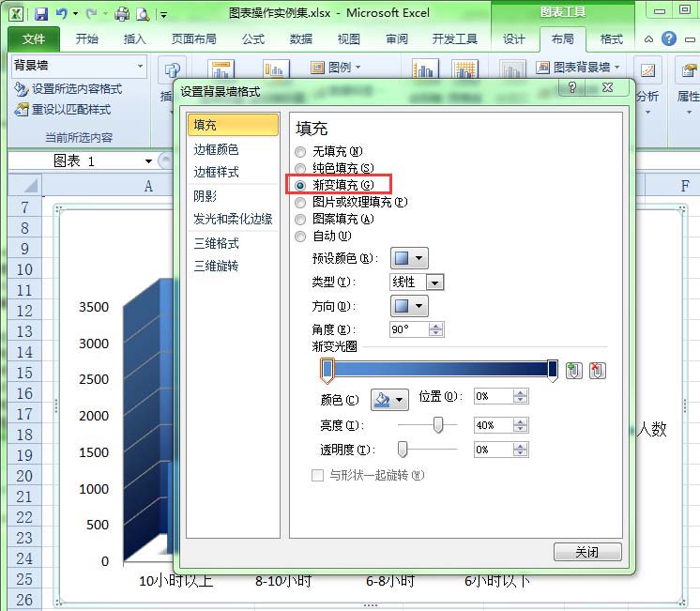Open the customize quick access toolbar dropdown
The image size is (700, 611).
[x=164, y=15]
